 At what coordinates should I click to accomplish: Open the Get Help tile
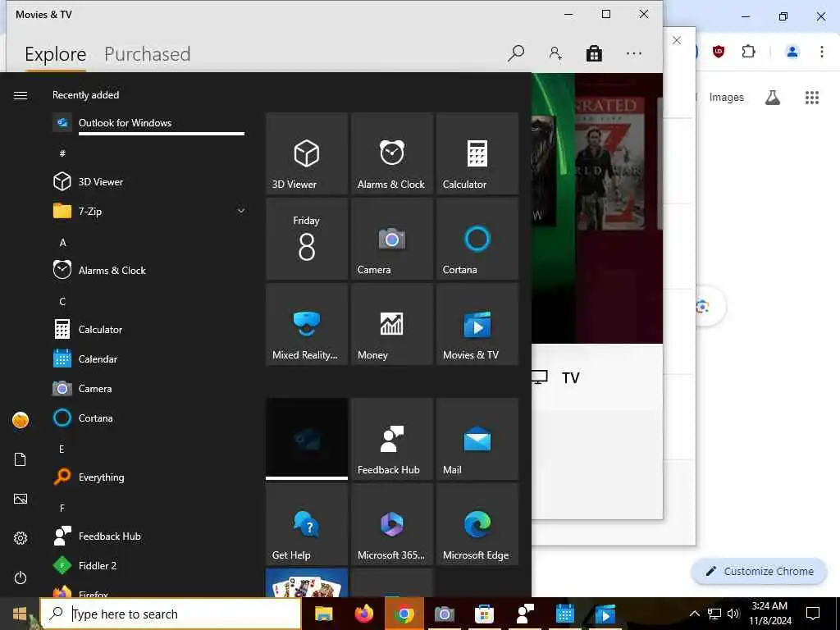click(307, 524)
